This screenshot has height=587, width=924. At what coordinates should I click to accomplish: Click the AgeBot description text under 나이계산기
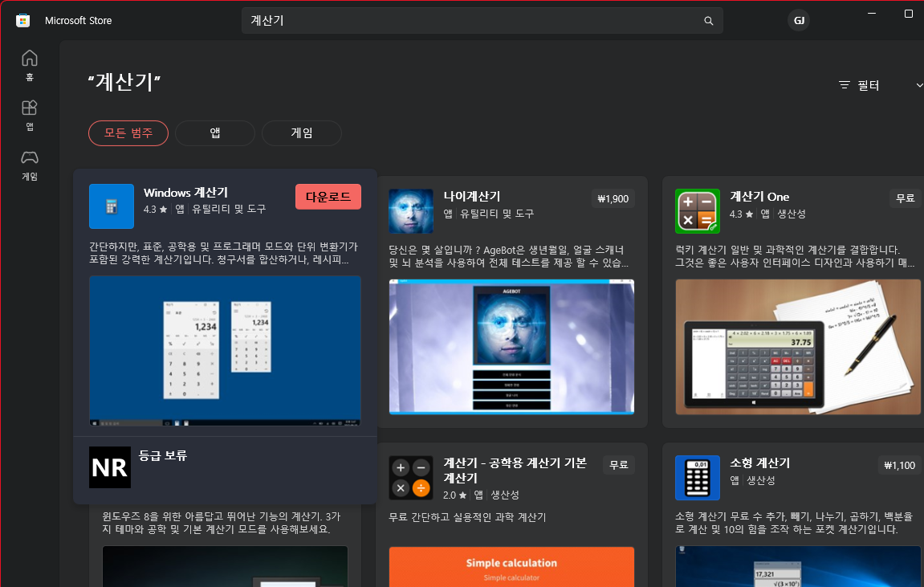(508, 256)
